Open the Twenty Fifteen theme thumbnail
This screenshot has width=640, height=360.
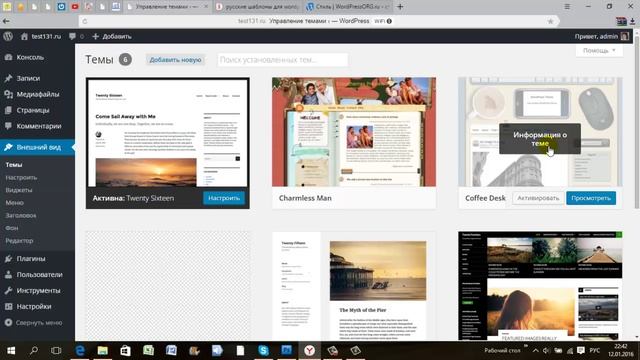click(354, 286)
